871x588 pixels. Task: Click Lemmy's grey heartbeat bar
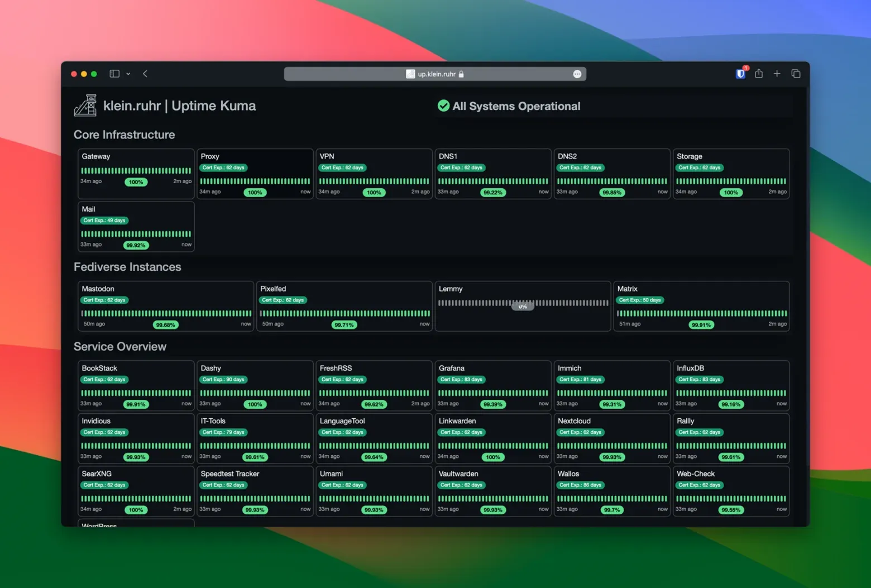[523, 303]
